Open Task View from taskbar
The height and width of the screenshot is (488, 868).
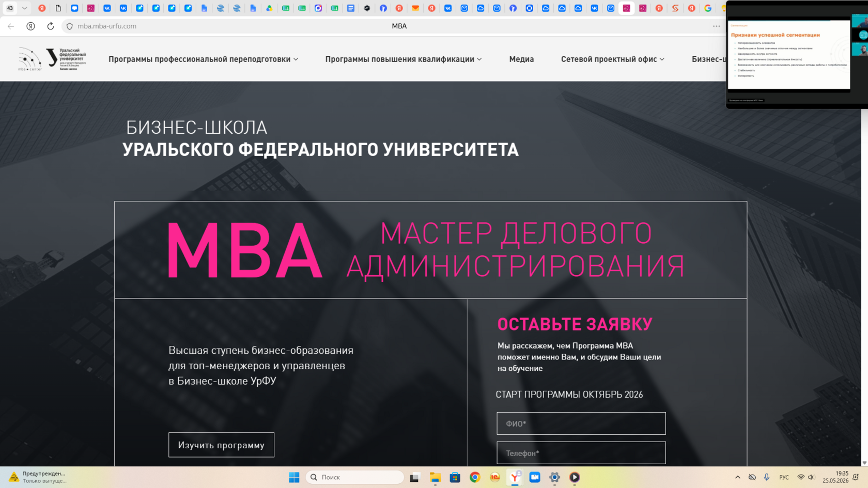414,478
